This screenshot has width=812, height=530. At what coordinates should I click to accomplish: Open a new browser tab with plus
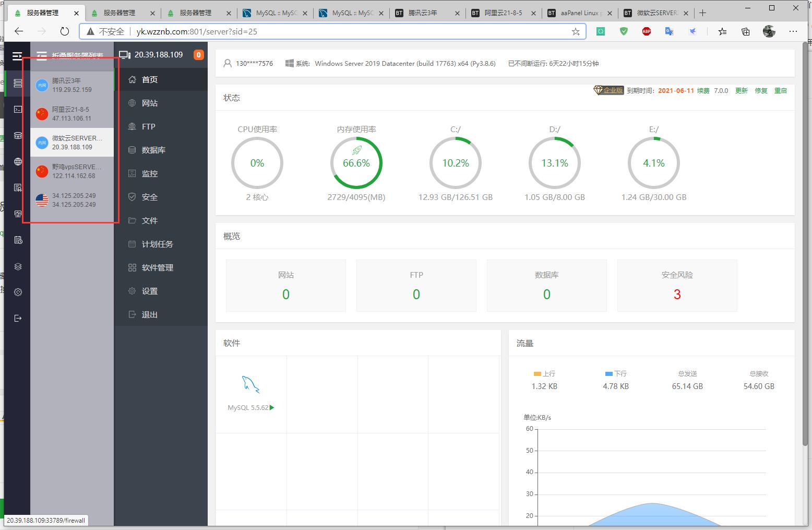pos(703,13)
